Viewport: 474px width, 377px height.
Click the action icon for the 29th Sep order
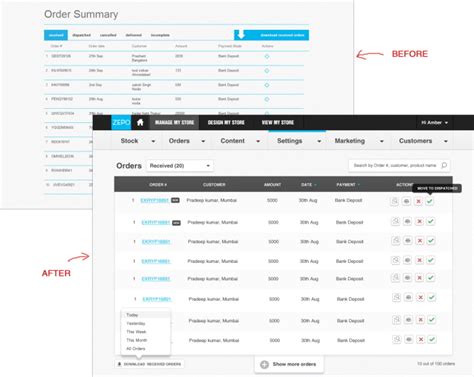point(267,71)
